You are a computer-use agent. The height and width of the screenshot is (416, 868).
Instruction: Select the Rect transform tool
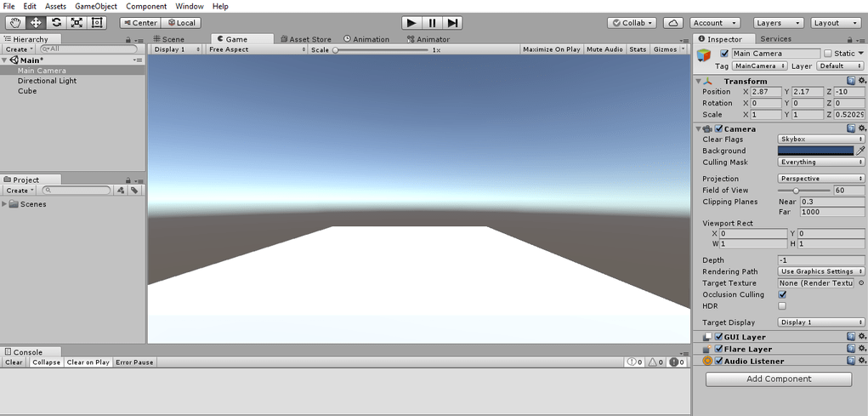[97, 23]
